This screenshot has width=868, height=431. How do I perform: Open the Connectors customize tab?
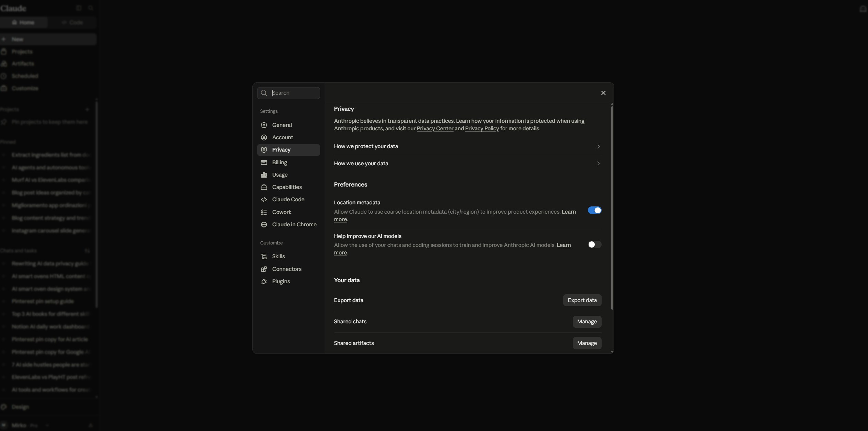point(288,269)
